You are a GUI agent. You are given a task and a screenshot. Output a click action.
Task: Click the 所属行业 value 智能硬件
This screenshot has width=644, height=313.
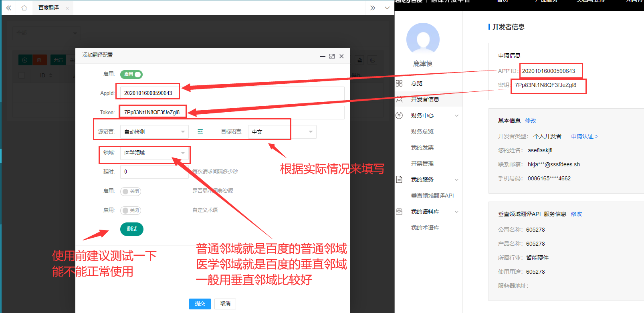pos(537,258)
